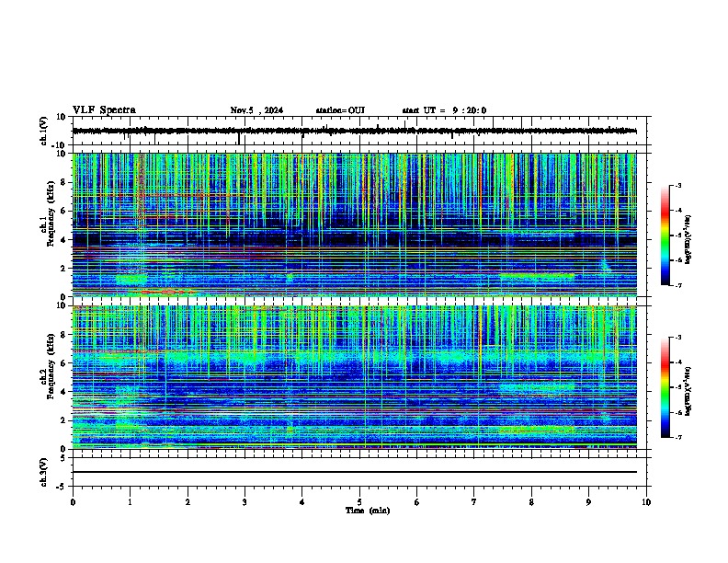Image resolution: width=728 pixels, height=563 pixels.
Task: Click the "-4" tick of ch.1 color bar
Action: pos(677,211)
